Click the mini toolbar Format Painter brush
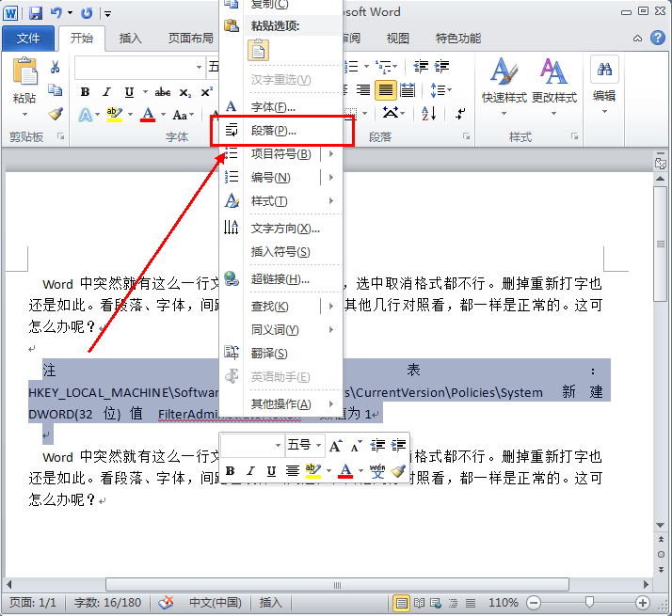The height and width of the screenshot is (616, 672). [x=398, y=470]
